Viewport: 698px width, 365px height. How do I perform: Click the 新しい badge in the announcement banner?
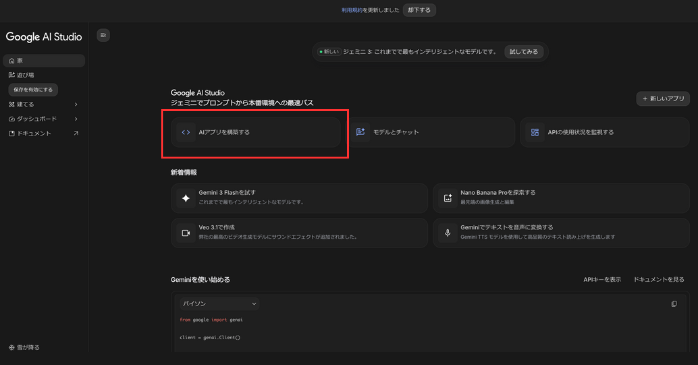pos(329,52)
